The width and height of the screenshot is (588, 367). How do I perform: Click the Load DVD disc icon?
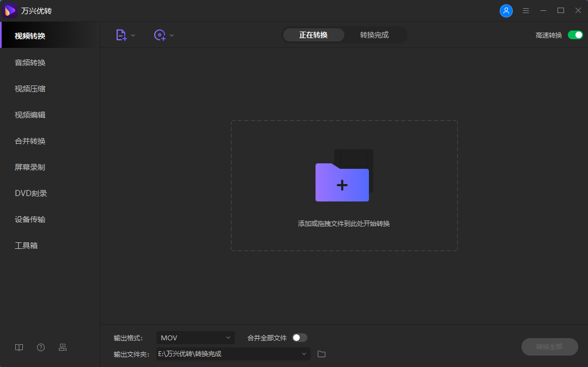click(160, 34)
